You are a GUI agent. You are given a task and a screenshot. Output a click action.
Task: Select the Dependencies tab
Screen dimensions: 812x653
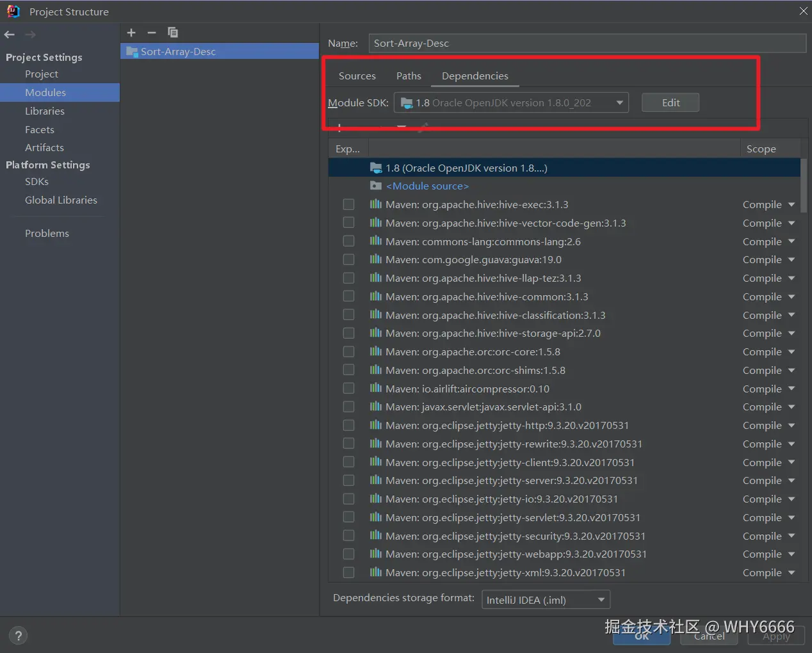(x=475, y=76)
